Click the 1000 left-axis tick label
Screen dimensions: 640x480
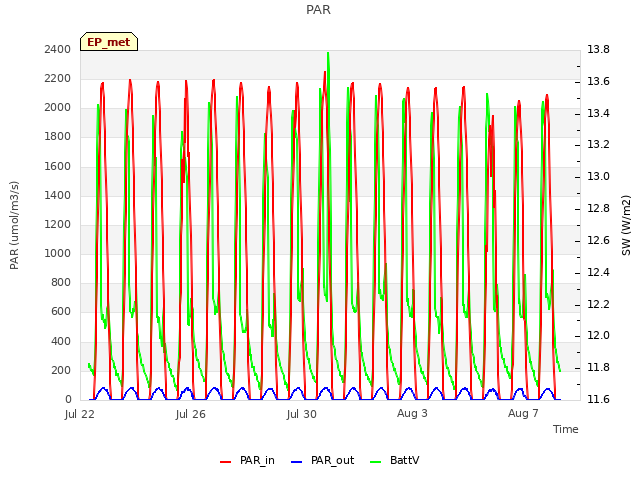point(58,253)
